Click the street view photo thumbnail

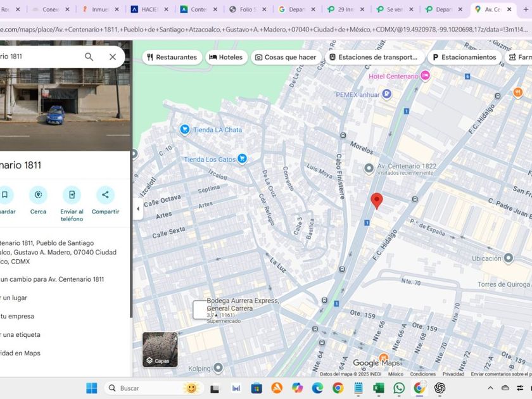tap(63, 95)
